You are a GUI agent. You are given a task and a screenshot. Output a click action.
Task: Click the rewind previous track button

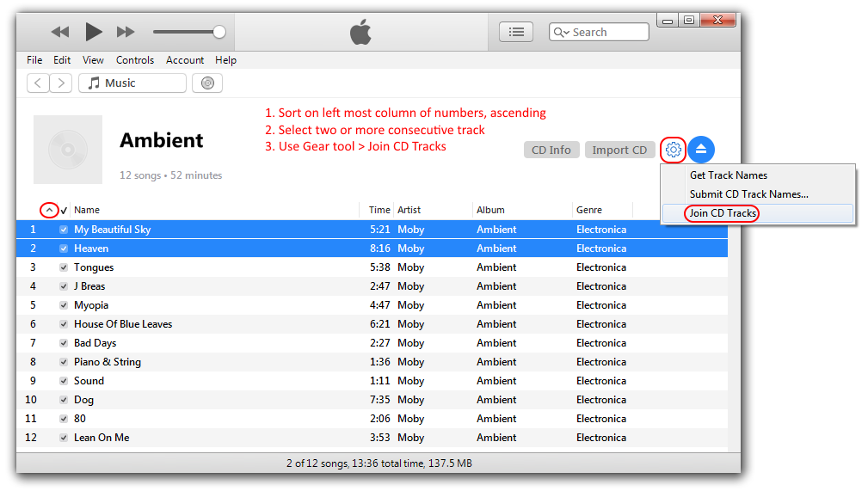[x=59, y=32]
